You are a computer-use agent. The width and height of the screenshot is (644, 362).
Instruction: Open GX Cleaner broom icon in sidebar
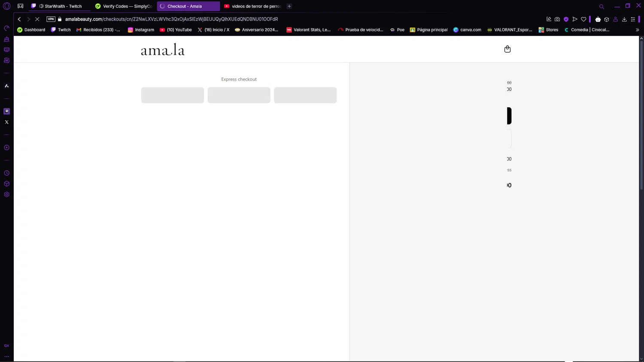click(x=6, y=39)
